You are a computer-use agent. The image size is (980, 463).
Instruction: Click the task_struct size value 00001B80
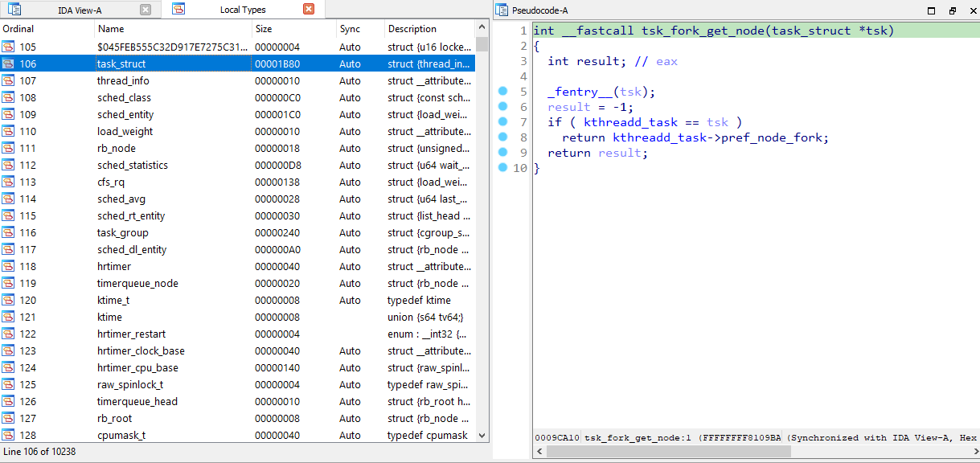tap(277, 64)
